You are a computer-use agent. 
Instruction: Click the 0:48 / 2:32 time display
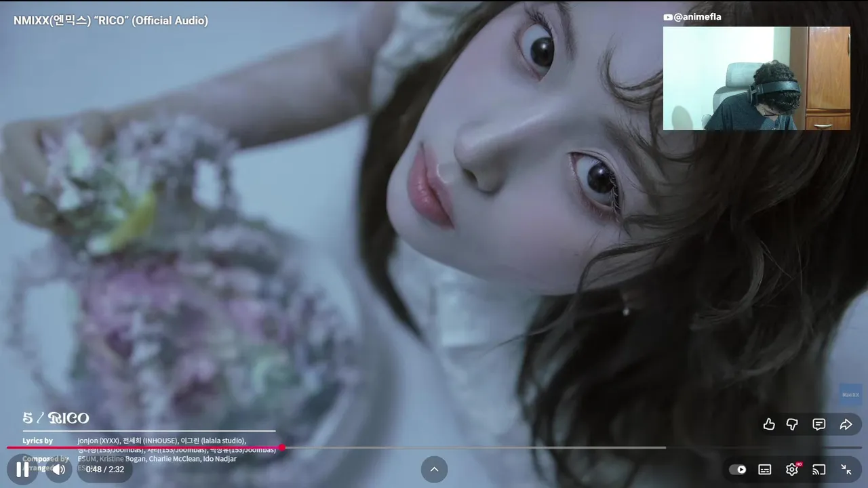105,469
